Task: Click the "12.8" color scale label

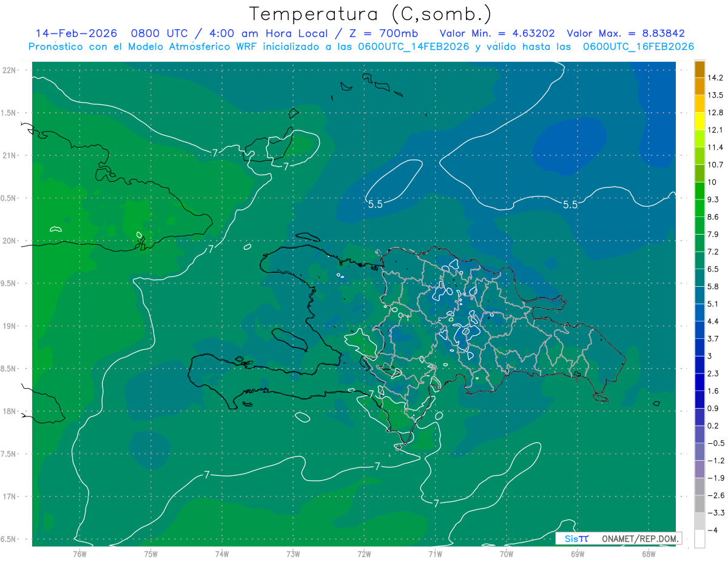Action: (x=716, y=113)
